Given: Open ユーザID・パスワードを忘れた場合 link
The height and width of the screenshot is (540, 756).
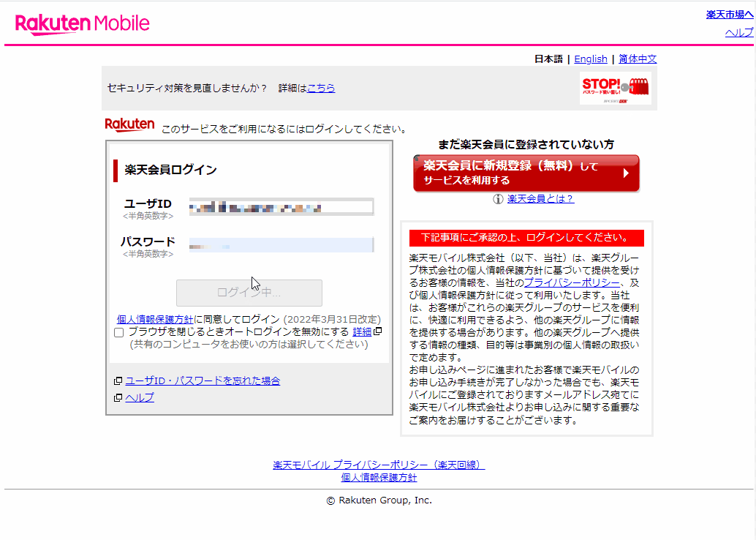Looking at the screenshot, I should point(203,380).
